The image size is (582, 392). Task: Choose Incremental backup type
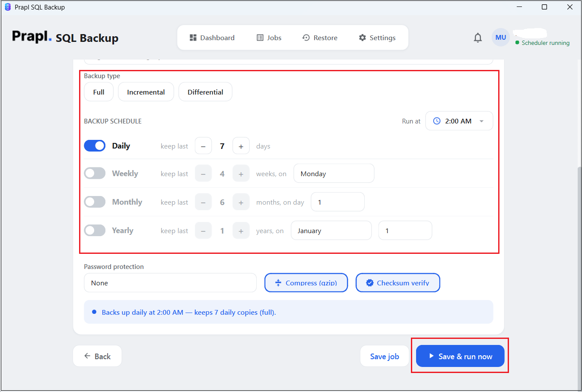[146, 92]
